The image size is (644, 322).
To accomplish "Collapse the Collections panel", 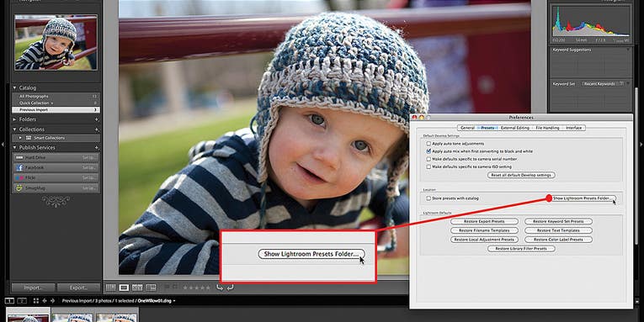I will click(15, 129).
